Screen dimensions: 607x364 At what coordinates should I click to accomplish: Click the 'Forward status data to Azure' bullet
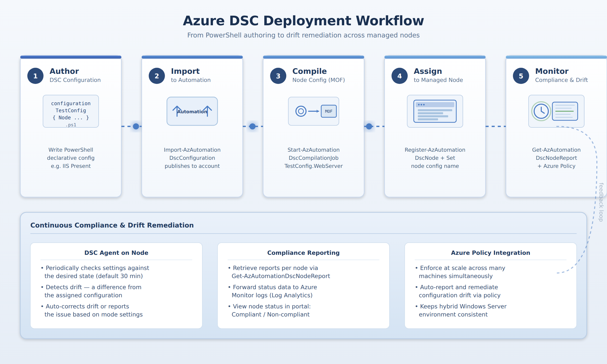272,287
